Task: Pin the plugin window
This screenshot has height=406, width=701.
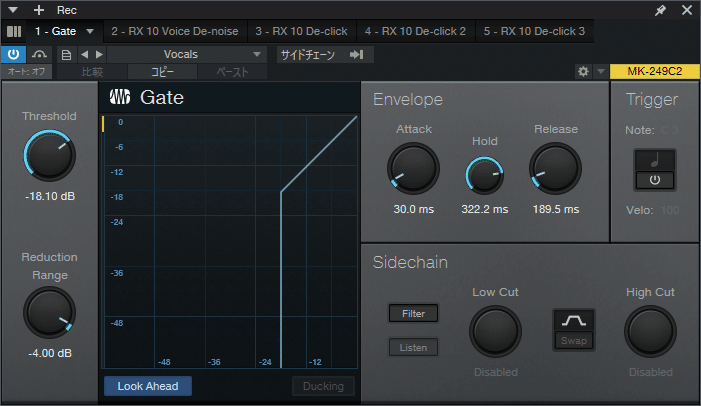Action: [x=660, y=10]
